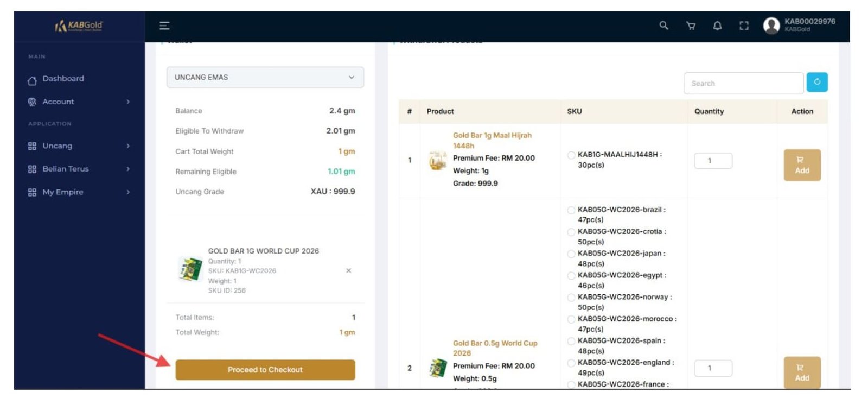Open Belian Terus menu item
Image resolution: width=868 pixels, height=398 pixels.
tap(66, 169)
